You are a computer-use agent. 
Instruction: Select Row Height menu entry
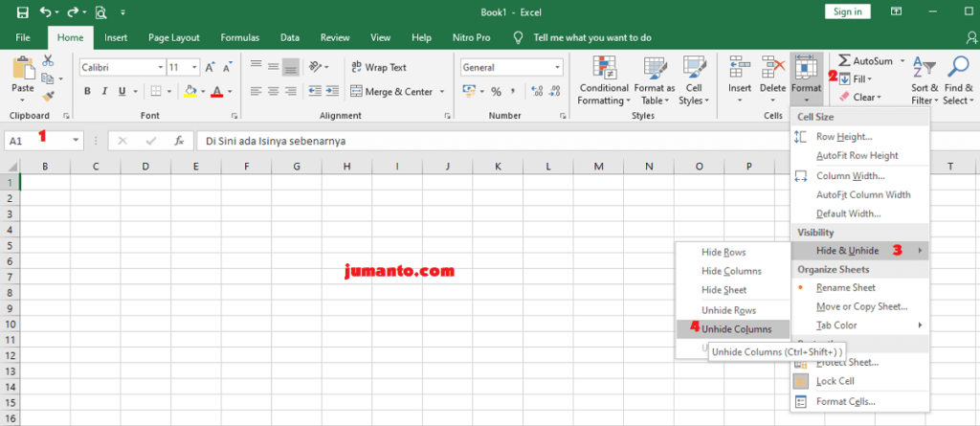tap(860, 136)
